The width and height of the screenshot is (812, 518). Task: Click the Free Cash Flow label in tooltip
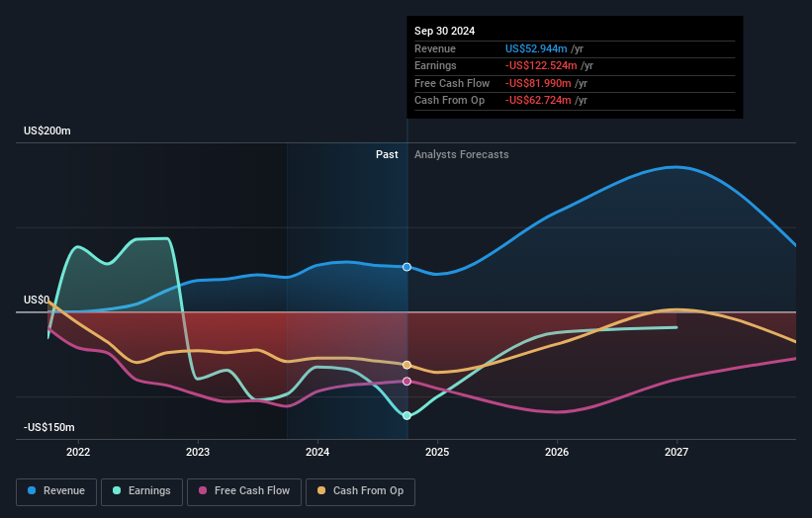(452, 83)
